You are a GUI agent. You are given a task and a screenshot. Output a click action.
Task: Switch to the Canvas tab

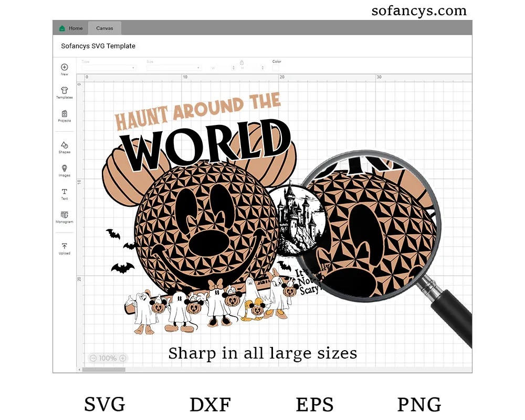coord(104,28)
